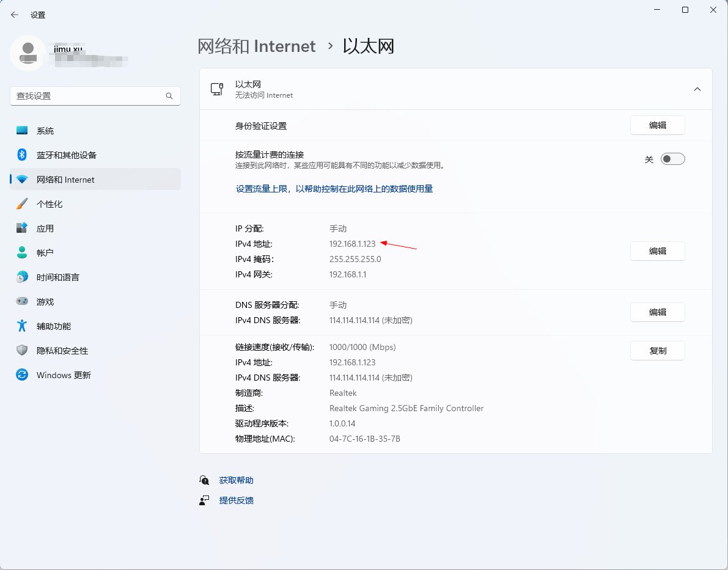The image size is (728, 570).
Task: Open Bluetooth and other devices icon
Action: coord(22,155)
